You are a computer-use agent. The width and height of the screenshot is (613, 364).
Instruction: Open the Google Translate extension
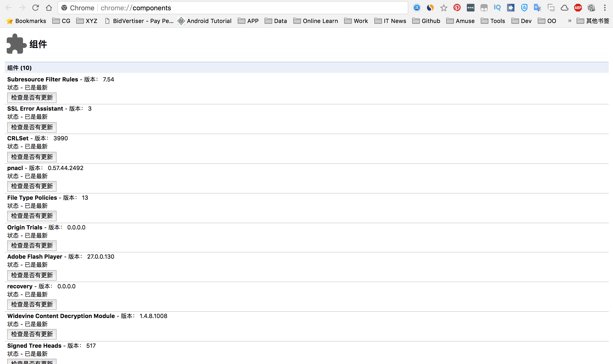pos(538,8)
